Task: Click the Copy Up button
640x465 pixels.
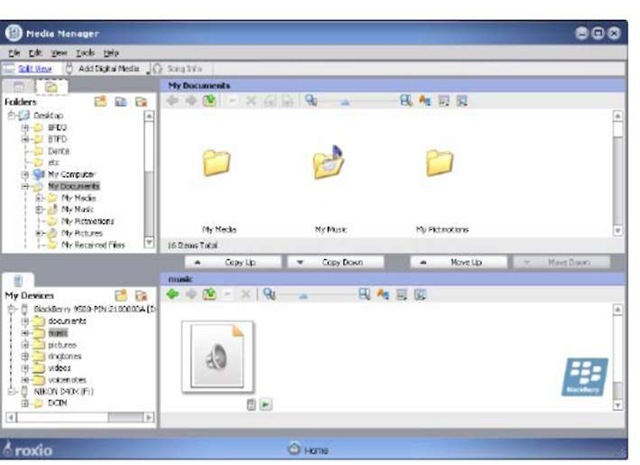Action: (x=233, y=262)
